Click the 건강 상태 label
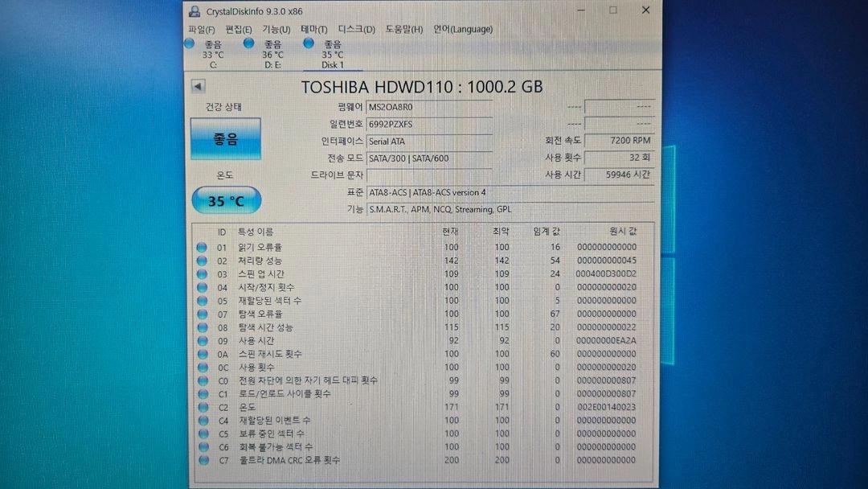This screenshot has height=489, width=868. pyautogui.click(x=223, y=107)
